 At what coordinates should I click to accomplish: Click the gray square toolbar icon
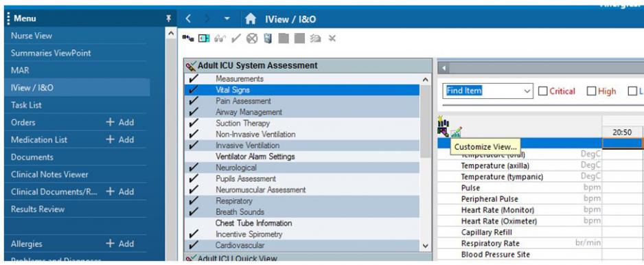point(299,38)
